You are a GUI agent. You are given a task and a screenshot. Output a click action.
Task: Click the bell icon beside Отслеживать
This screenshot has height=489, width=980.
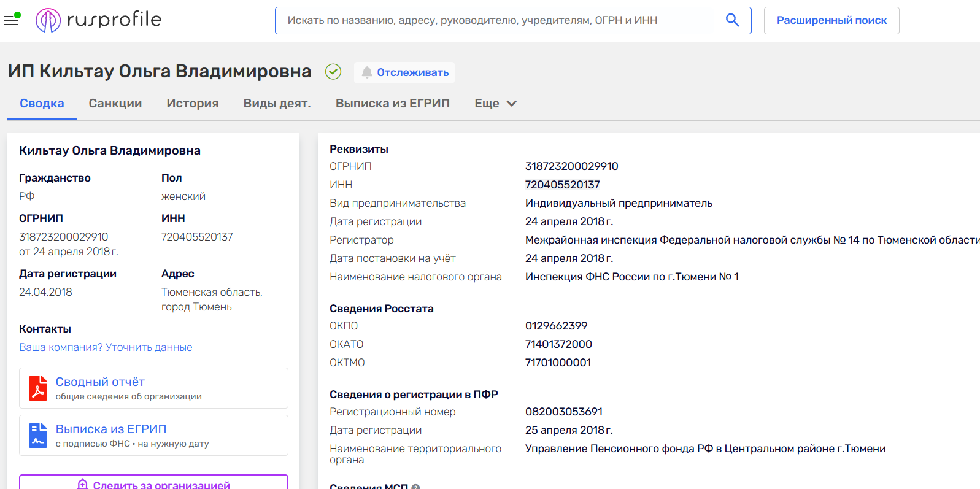(x=367, y=72)
